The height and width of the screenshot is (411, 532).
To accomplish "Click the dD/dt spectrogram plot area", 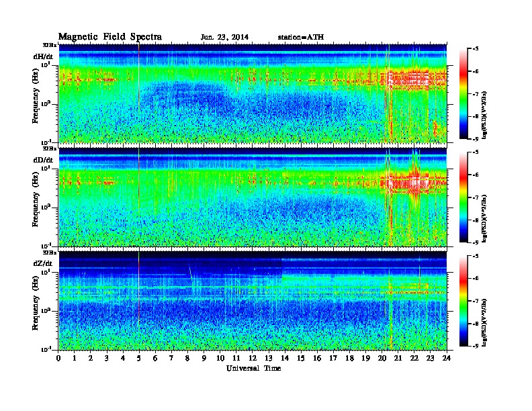I will coord(253,197).
